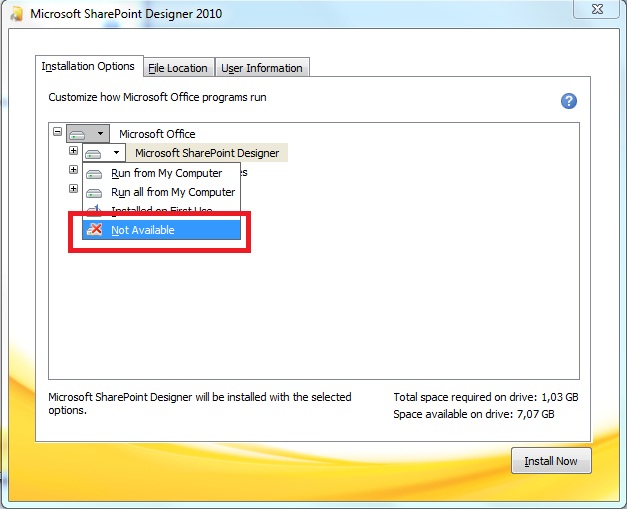Click 'Customize how Microsoft Office programs run' text
Viewport: 627px width, 509px height.
coord(158,98)
